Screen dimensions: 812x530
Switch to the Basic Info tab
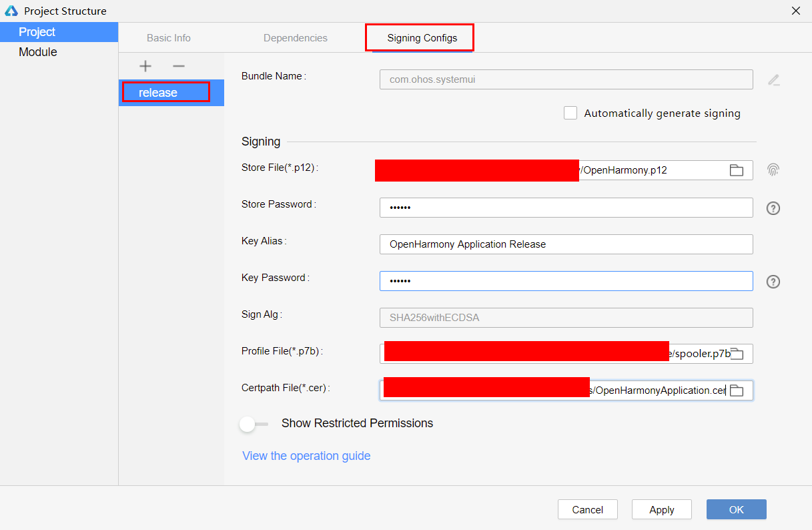(x=169, y=38)
